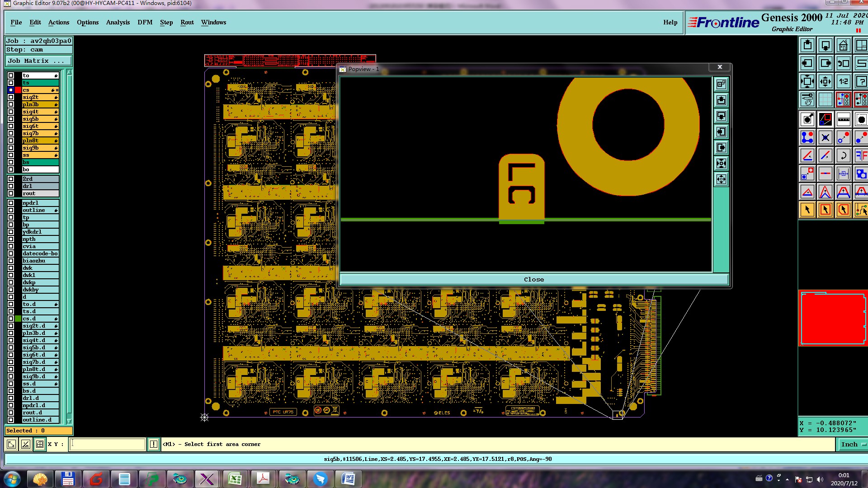Select the arrow pointer select tool
Viewport: 868px width, 488px height.
tap(807, 210)
